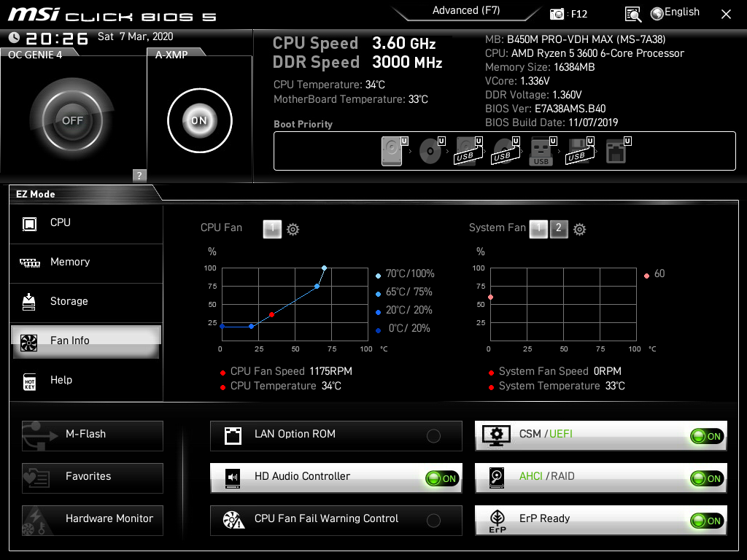
Task: Click the BIOS Ver E7A38AMS.B40 text
Action: tap(546, 109)
